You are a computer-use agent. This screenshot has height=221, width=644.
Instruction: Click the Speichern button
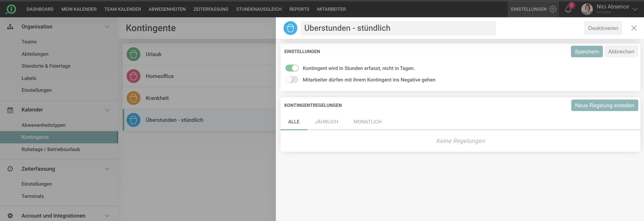586,52
